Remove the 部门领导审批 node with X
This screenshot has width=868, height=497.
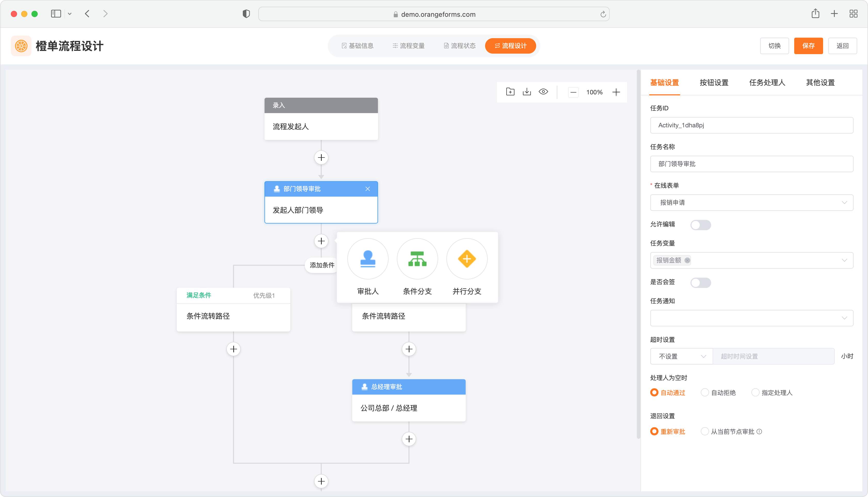click(x=368, y=189)
